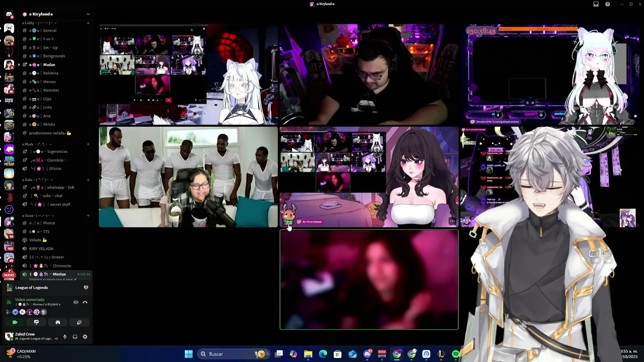Open the TTS channel
This screenshot has width=644, height=362.
56,232
